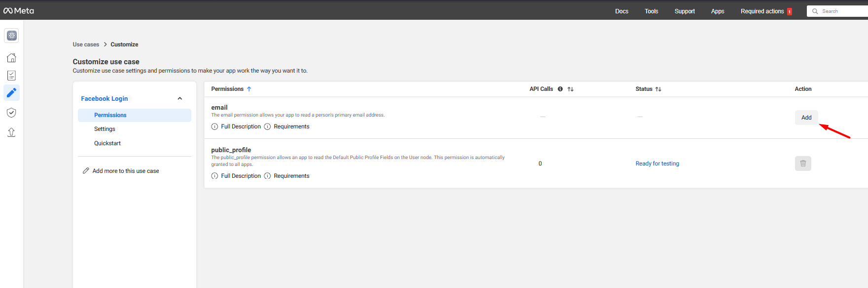Open email Full Description link

click(241, 126)
